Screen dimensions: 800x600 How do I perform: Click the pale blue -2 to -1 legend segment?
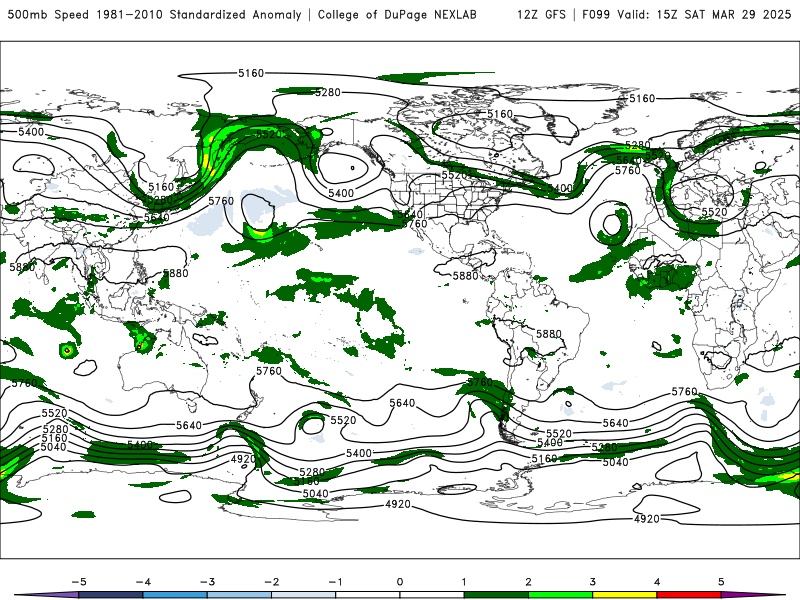tap(304, 595)
